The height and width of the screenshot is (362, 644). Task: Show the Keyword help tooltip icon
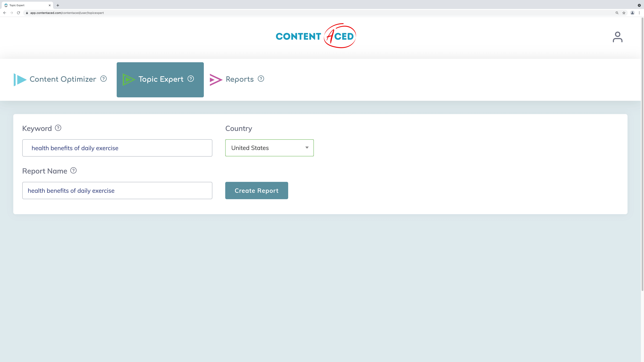(x=58, y=128)
